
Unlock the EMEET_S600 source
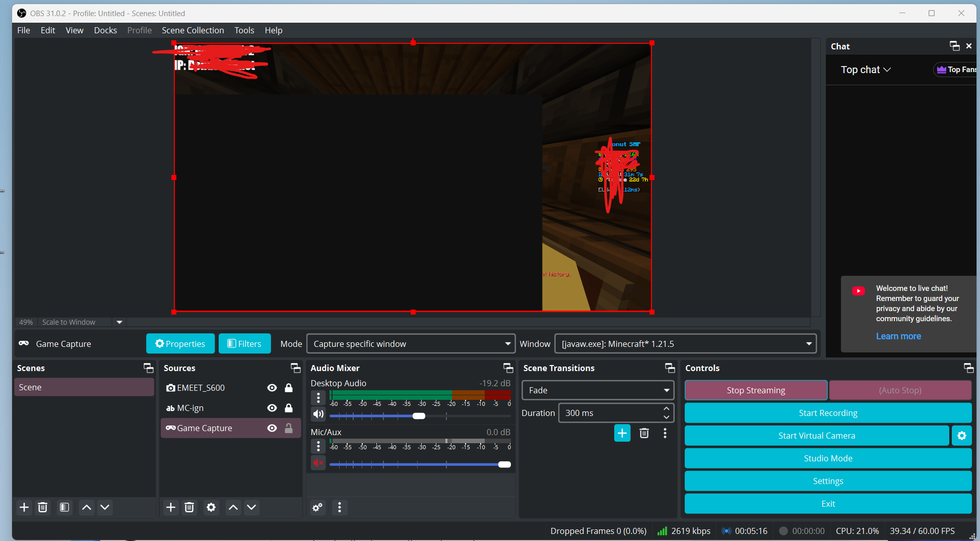click(x=289, y=388)
